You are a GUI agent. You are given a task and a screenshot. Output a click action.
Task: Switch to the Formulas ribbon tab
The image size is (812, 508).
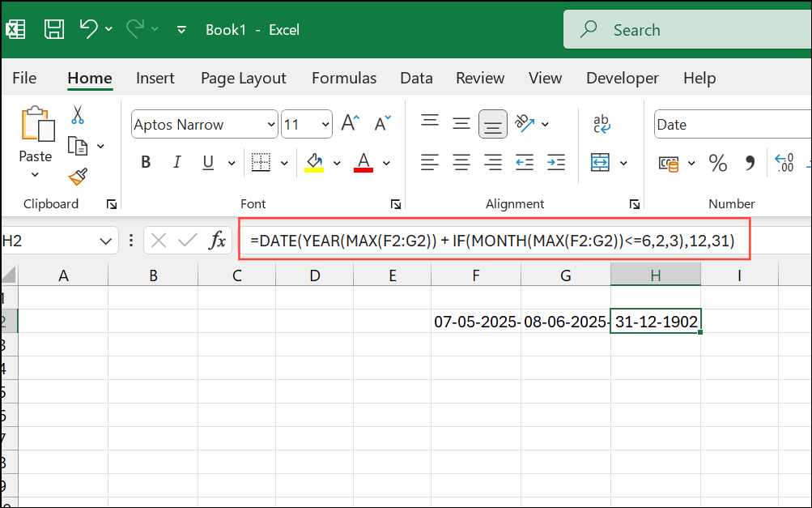click(x=343, y=77)
